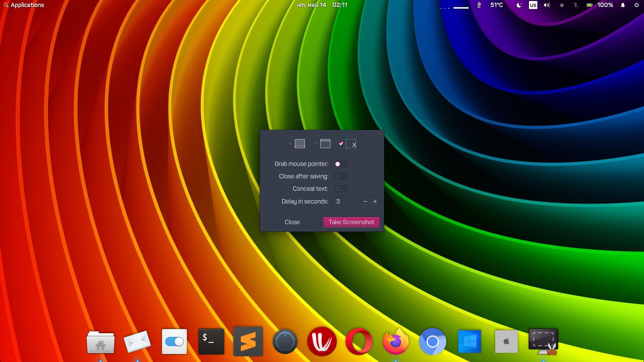Toggle the Grab mouse pointer switch
The height and width of the screenshot is (362, 644).
(341, 164)
